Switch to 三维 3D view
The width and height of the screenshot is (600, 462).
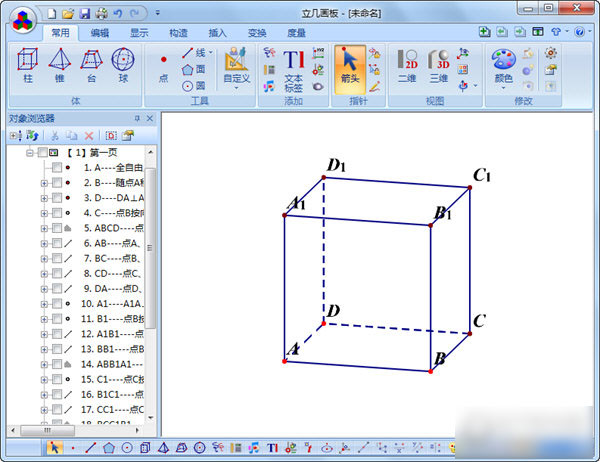click(438, 68)
